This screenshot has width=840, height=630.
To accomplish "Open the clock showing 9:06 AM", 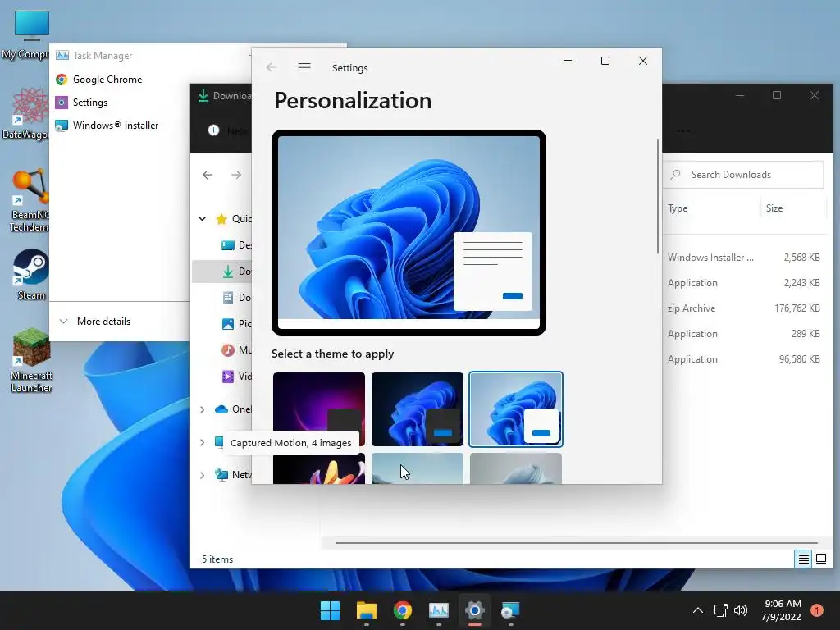I will pyautogui.click(x=782, y=610).
